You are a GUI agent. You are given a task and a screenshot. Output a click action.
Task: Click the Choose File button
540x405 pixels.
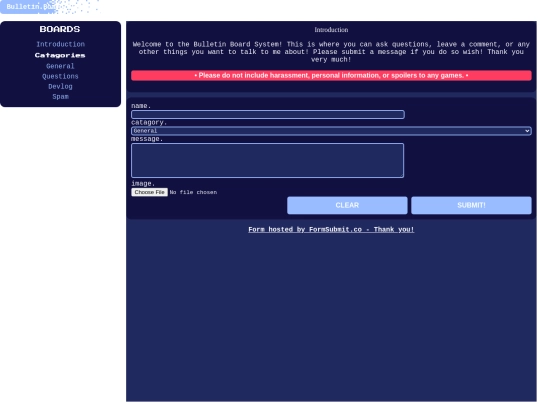pos(149,192)
